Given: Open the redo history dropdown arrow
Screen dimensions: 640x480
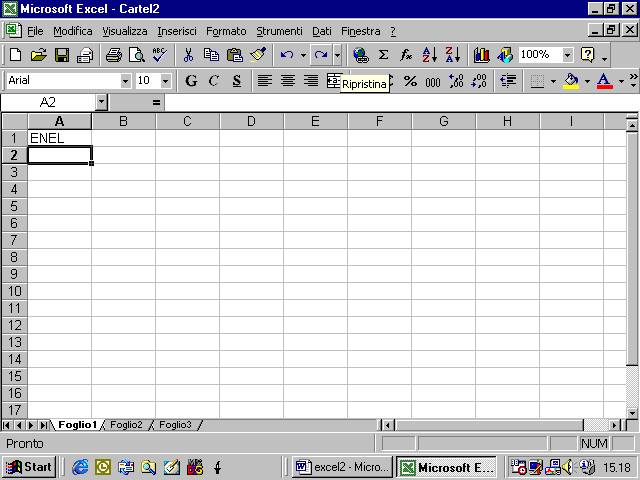Looking at the screenshot, I should [x=338, y=54].
